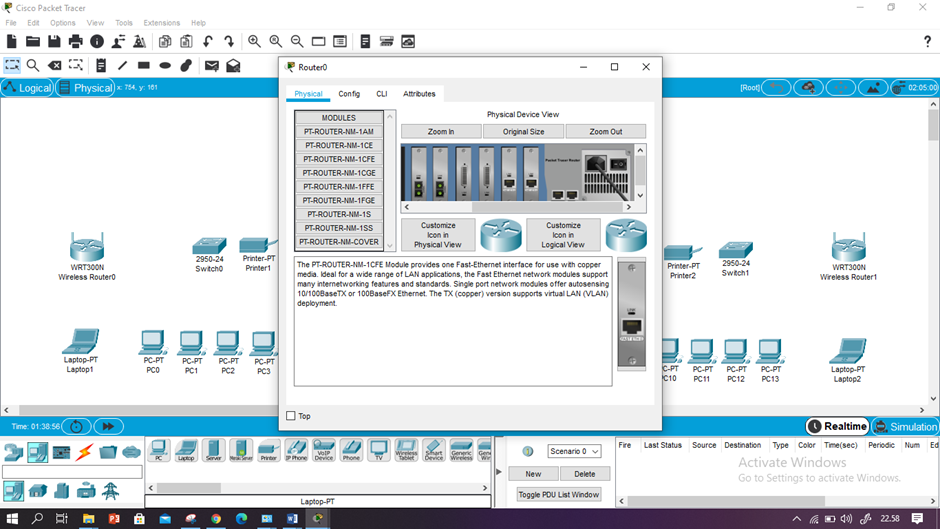Viewport: 940px width, 529px height.
Task: Pick the TV device from palette
Action: pyautogui.click(x=379, y=450)
